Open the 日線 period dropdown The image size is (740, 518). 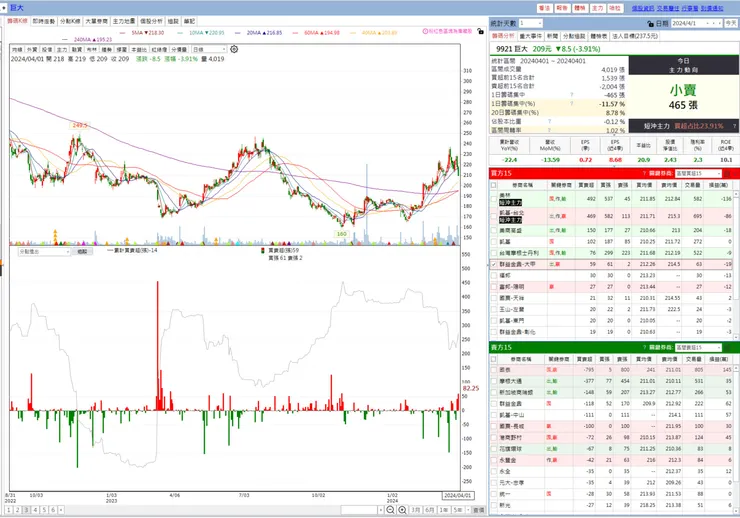click(210, 49)
